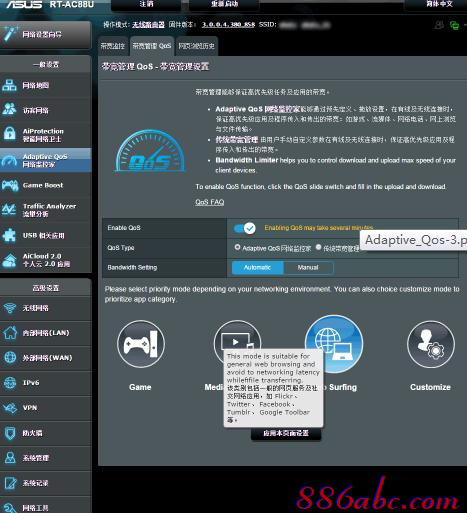Screen dimensions: 467x513
Task: Open Wireless settings Wi-Fi icon
Action: coord(10,308)
